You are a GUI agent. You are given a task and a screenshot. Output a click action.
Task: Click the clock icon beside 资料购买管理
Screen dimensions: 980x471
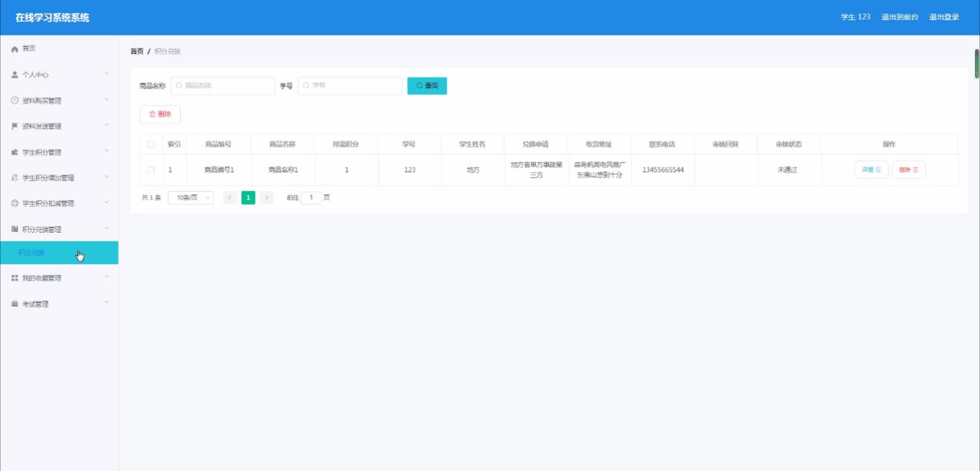14,101
